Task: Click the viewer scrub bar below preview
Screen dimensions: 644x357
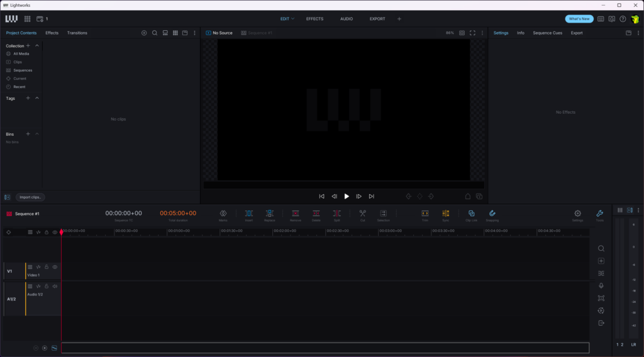Action: 344,185
